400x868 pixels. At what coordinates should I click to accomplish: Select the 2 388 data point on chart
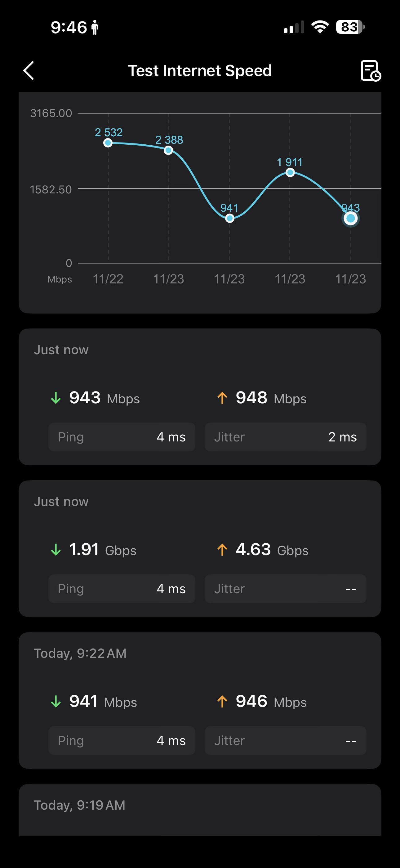click(x=169, y=150)
